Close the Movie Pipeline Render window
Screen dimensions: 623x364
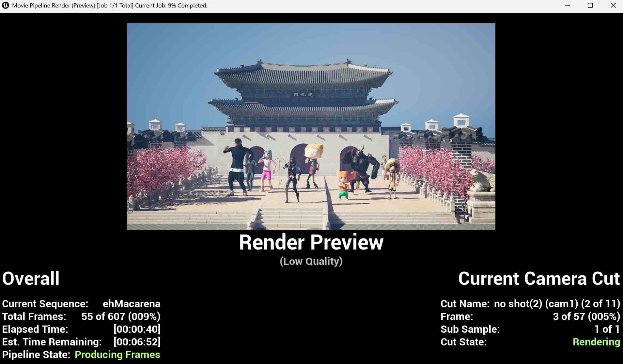click(613, 5)
